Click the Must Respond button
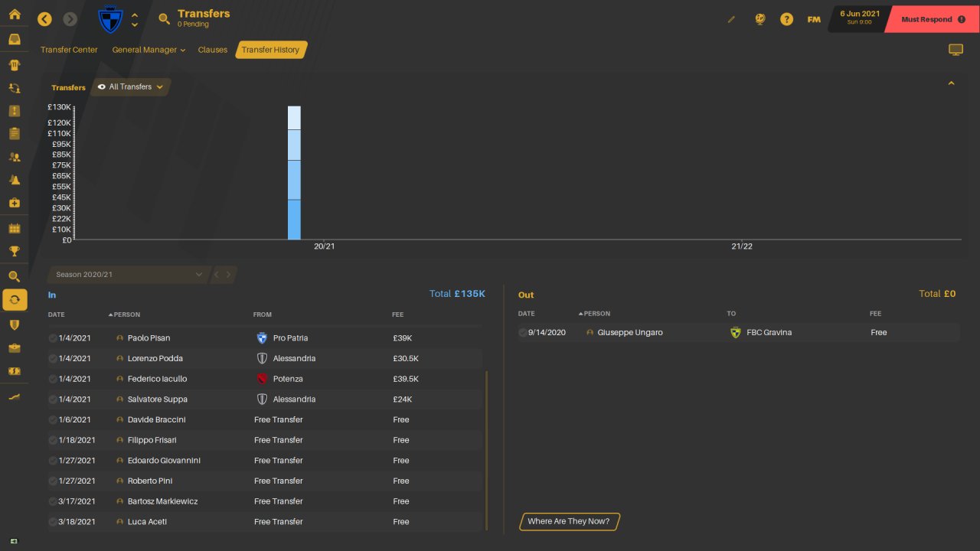Screen dimensions: 980x551 [932, 19]
